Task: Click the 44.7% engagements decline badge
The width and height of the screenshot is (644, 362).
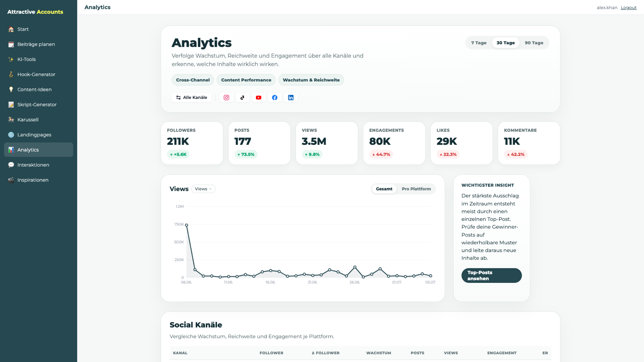Action: (x=381, y=154)
